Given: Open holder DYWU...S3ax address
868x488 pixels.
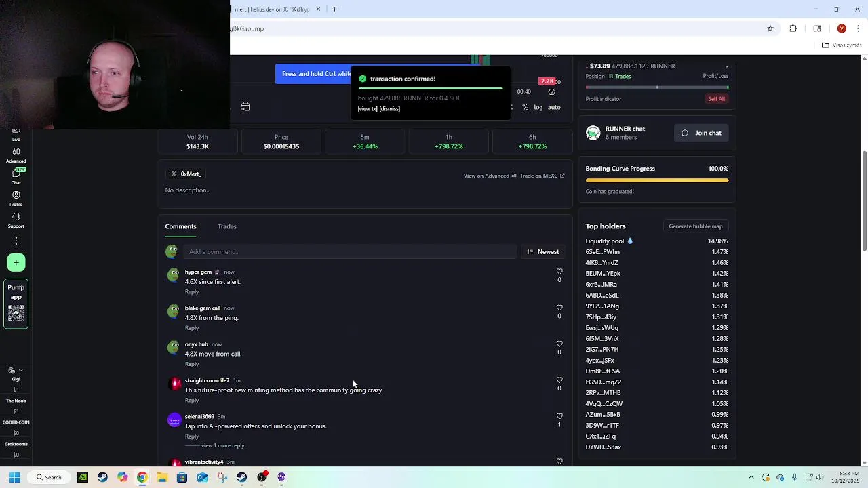Looking at the screenshot, I should (603, 447).
